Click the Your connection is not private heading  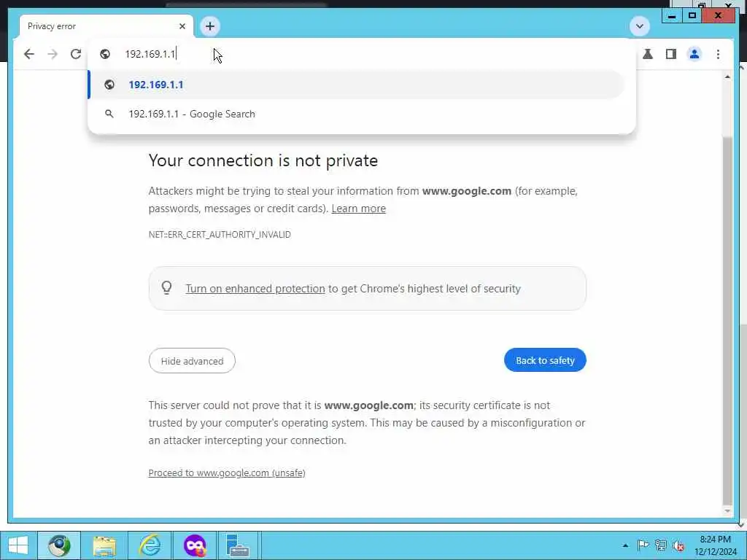click(263, 160)
